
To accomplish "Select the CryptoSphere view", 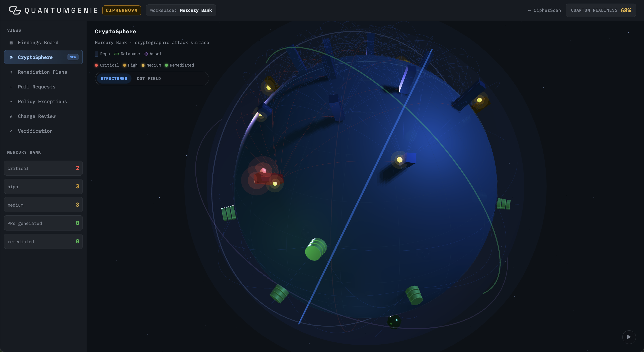I will [43, 57].
